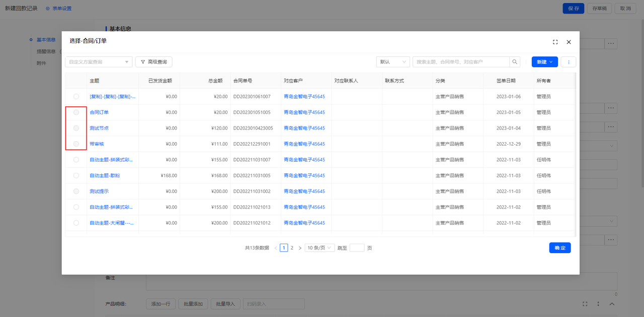Open 表单设置 form settings
Viewport: 644px width, 317px height.
click(x=58, y=9)
